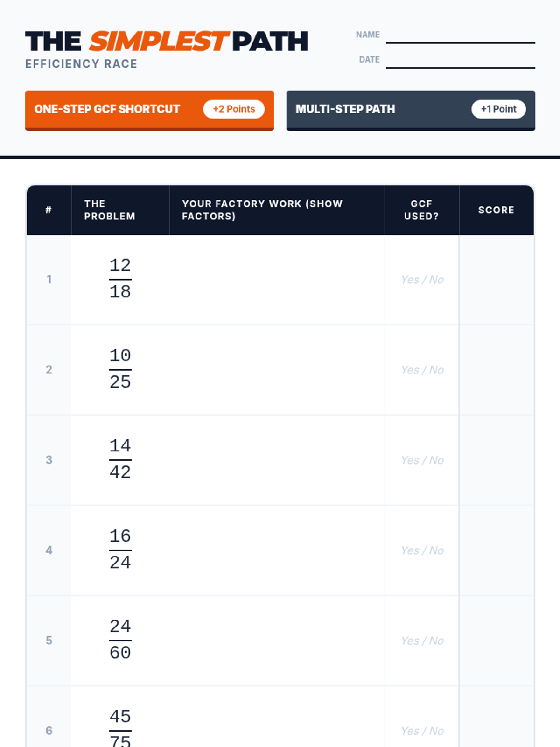Viewport: 560px width, 747px height.
Task: Click Yes / No for fraction 10/25
Action: [x=422, y=370]
